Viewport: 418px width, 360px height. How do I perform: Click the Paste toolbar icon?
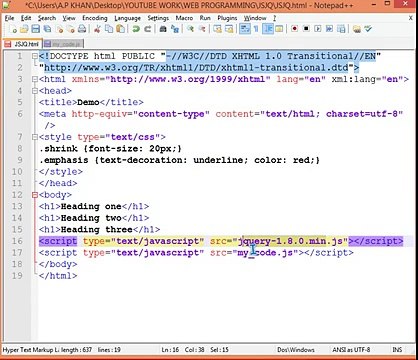coord(121,29)
